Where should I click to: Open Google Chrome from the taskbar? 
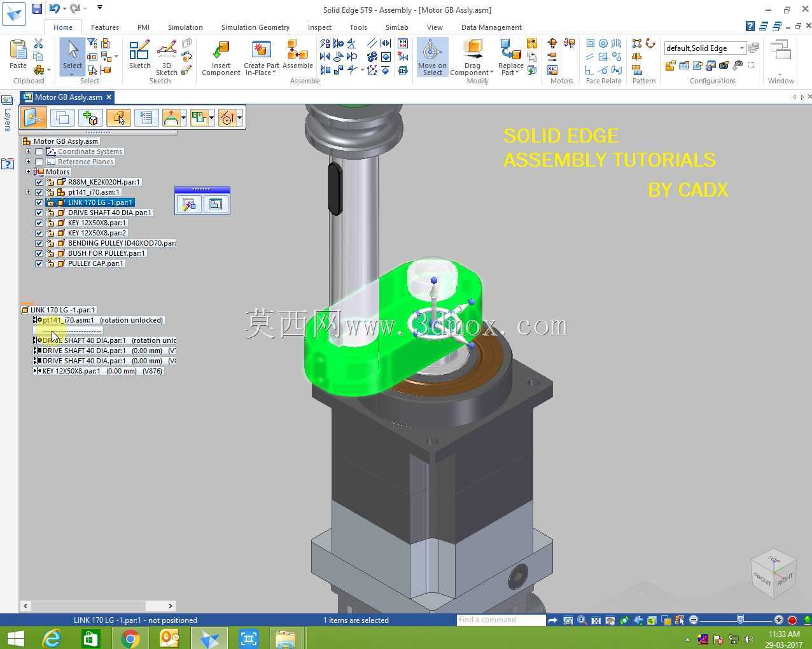[x=130, y=638]
